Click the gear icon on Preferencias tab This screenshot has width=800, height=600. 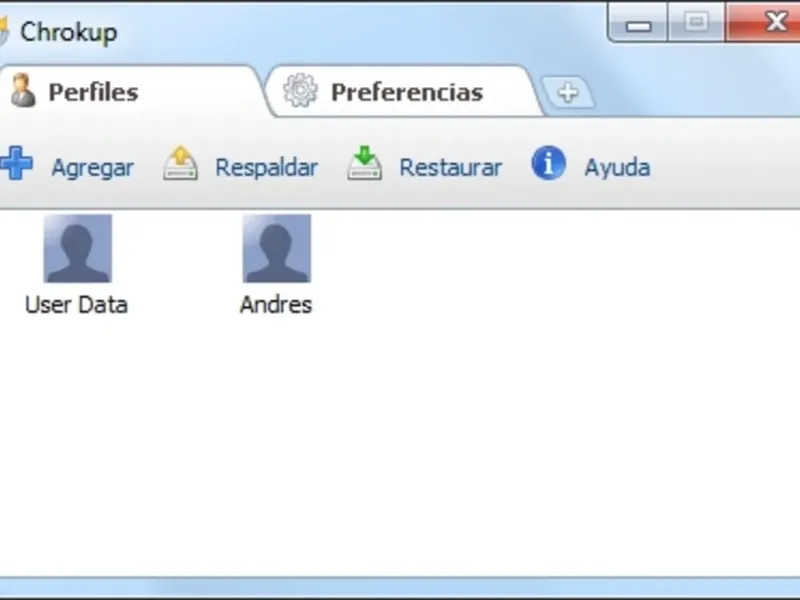(301, 90)
